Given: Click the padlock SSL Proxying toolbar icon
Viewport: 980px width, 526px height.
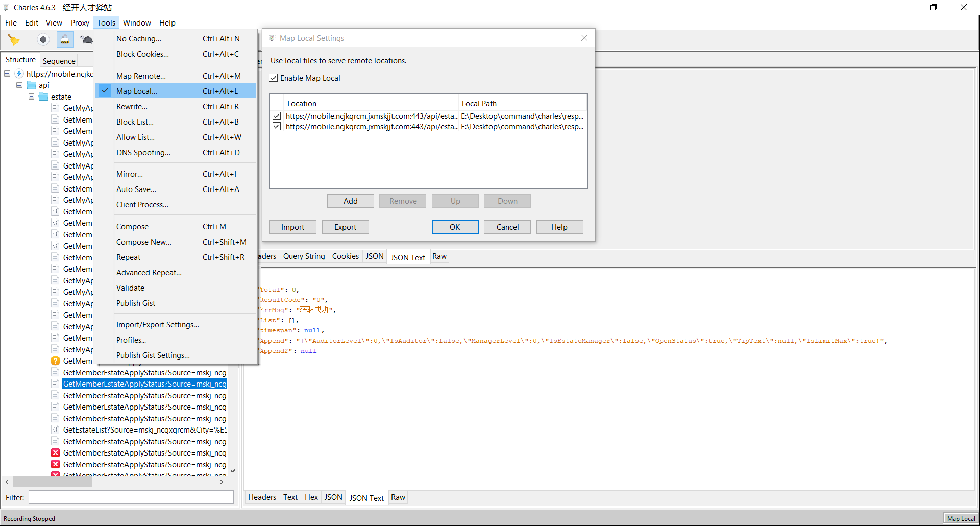Looking at the screenshot, I should 65,39.
